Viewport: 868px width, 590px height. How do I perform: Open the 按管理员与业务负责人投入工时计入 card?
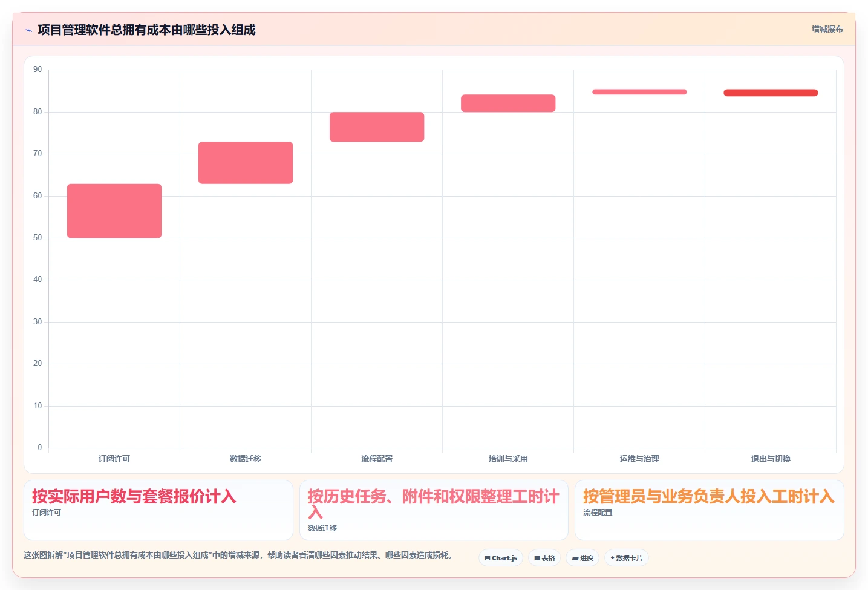coord(709,510)
